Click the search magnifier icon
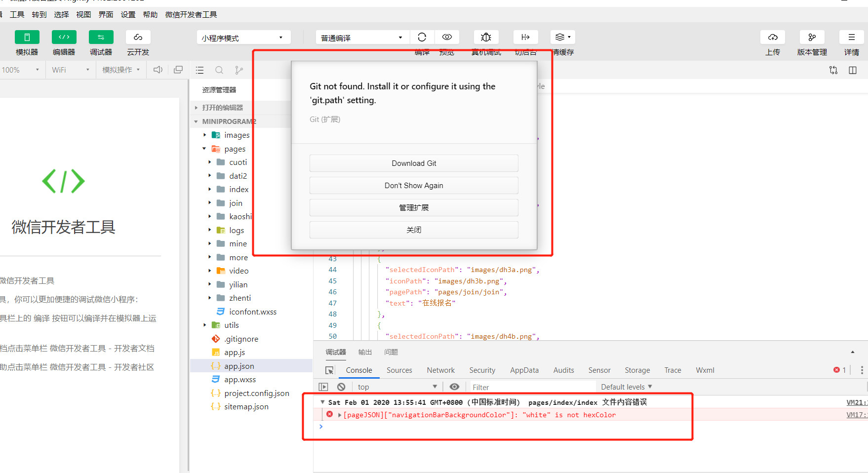 click(x=219, y=70)
